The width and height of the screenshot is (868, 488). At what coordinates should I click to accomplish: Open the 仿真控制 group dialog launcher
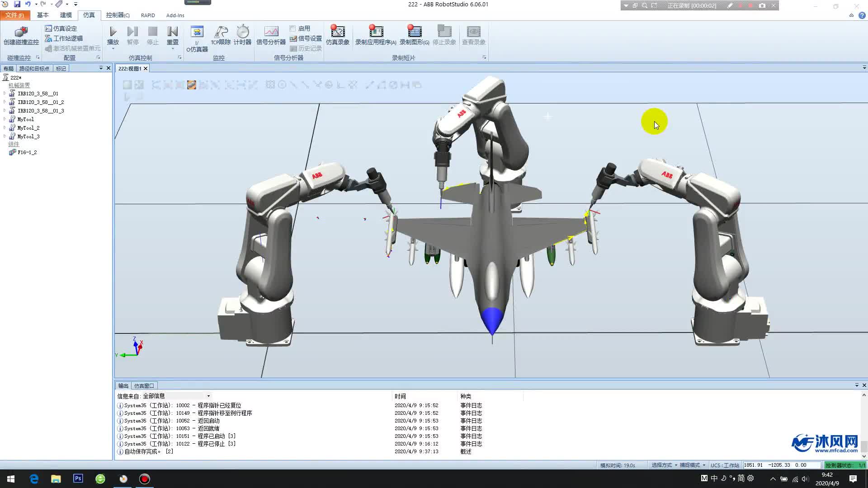[x=179, y=57]
